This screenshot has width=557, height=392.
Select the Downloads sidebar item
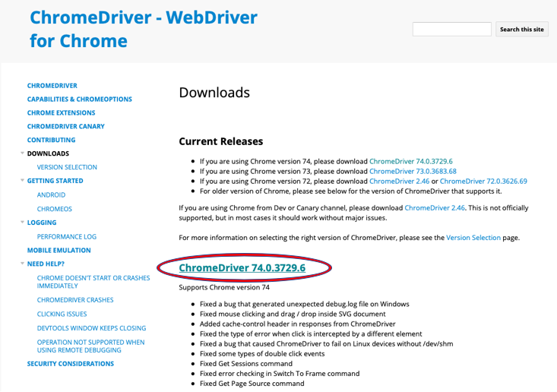48,153
